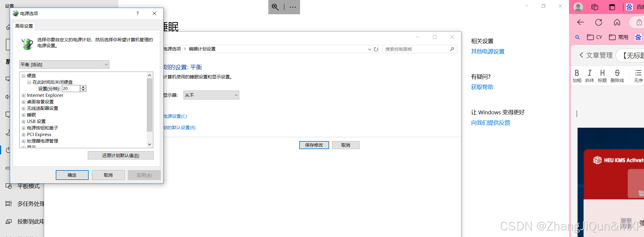The width and height of the screenshot is (644, 237).
Task: Go back to 文章管理 in the editor
Action: point(596,55)
